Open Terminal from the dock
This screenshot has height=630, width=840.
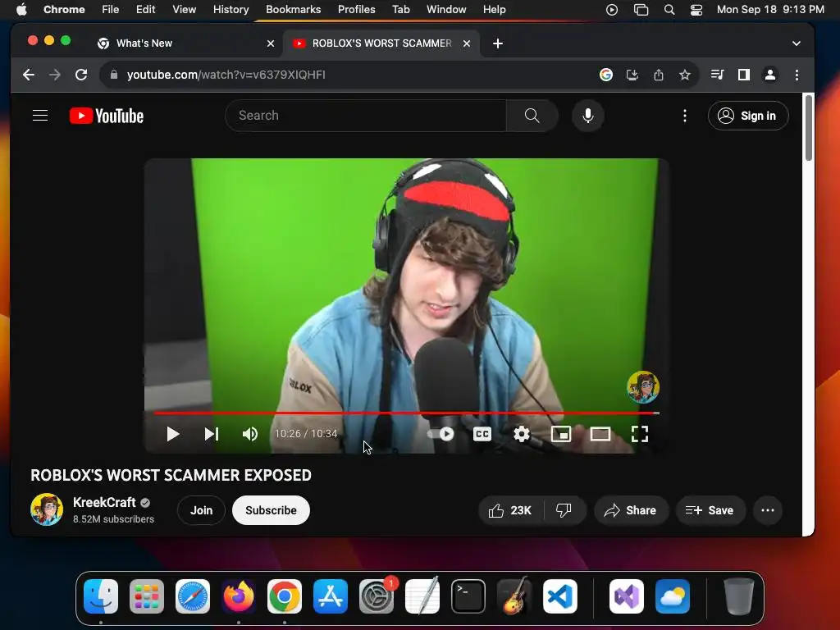[x=468, y=596]
